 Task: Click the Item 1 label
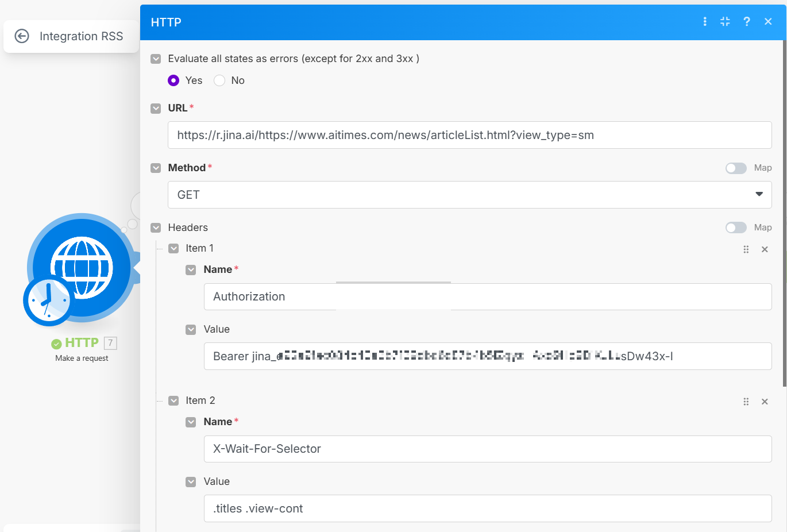199,248
